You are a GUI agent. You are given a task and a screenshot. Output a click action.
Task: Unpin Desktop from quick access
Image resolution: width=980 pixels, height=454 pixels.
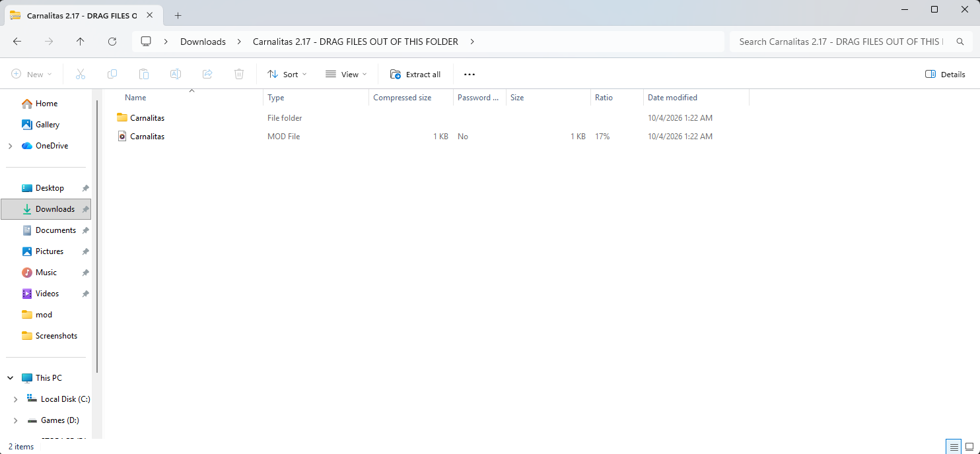[85, 188]
